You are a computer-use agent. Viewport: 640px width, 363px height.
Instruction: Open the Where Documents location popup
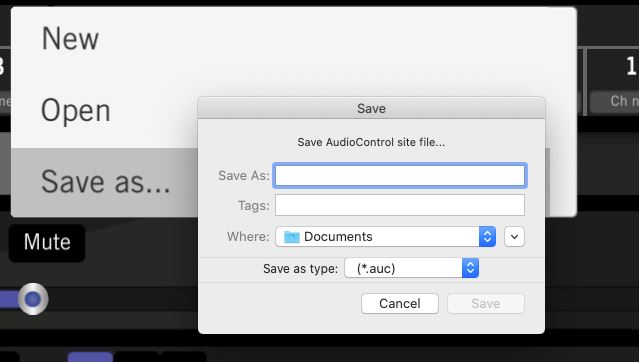pyautogui.click(x=386, y=237)
